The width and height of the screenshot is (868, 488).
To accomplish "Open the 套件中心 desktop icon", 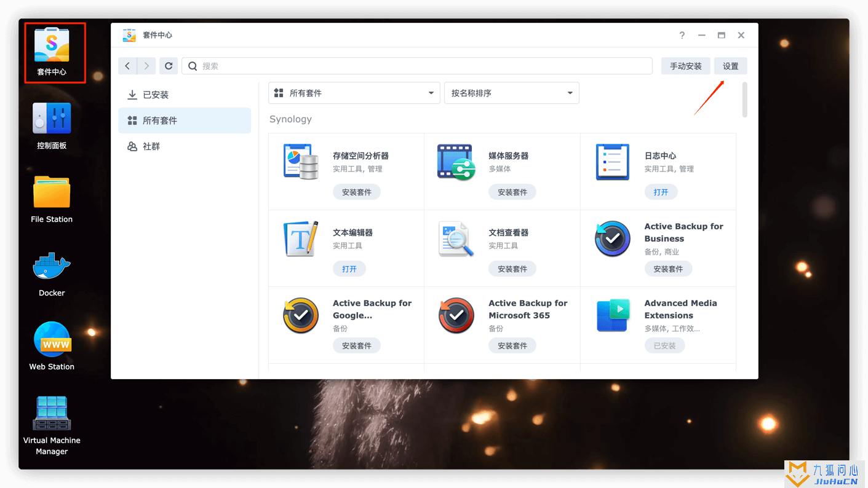I will [x=52, y=52].
